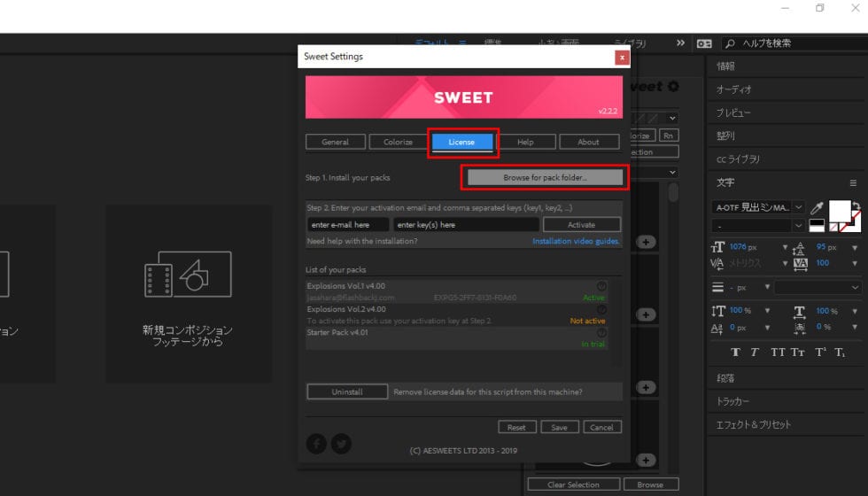
Task: Open the エフェクト＆プリセット panel
Action: (x=754, y=424)
